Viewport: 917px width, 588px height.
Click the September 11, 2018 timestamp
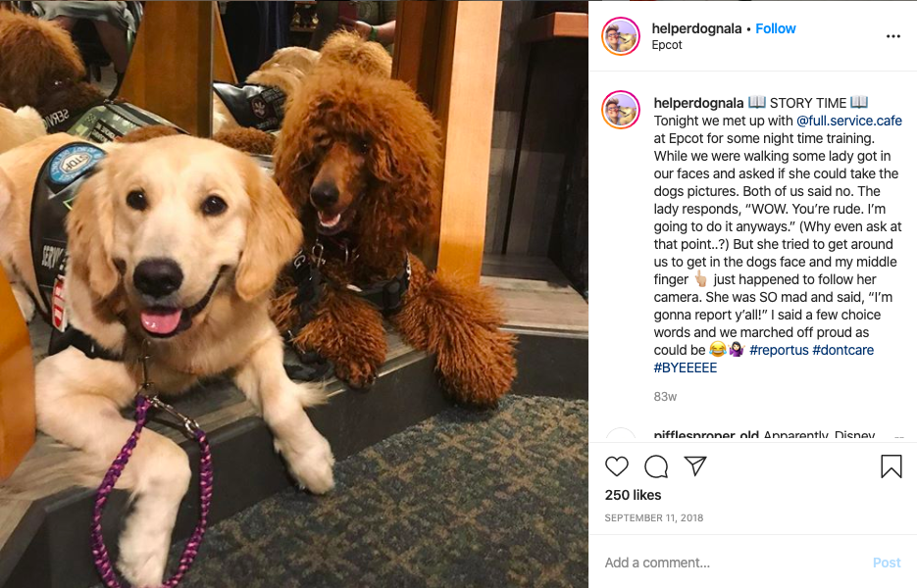[x=654, y=517]
